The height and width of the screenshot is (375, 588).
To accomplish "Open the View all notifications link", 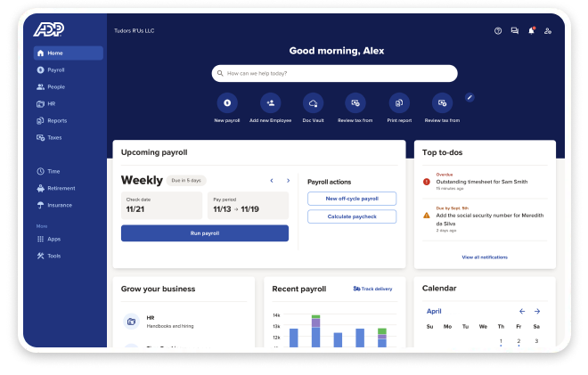I will pos(485,257).
